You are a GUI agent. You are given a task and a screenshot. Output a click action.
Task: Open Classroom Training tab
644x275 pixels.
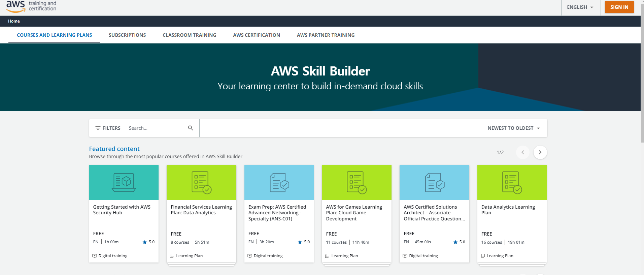click(x=190, y=35)
